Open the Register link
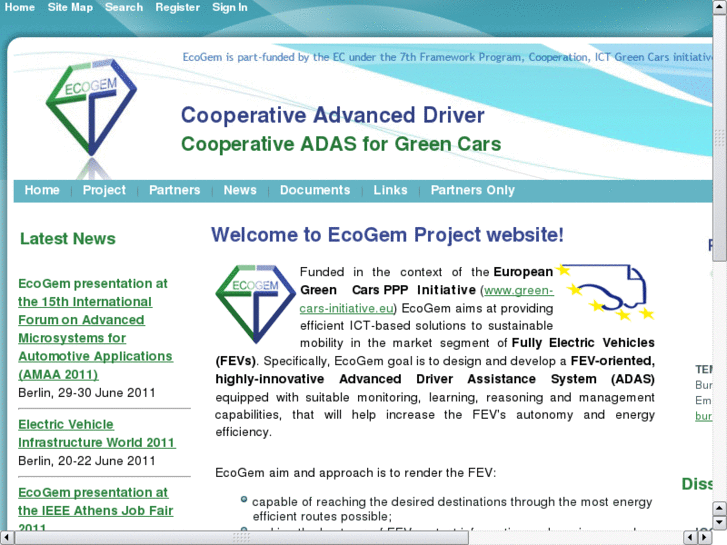Image resolution: width=727 pixels, height=545 pixels. 178,7
